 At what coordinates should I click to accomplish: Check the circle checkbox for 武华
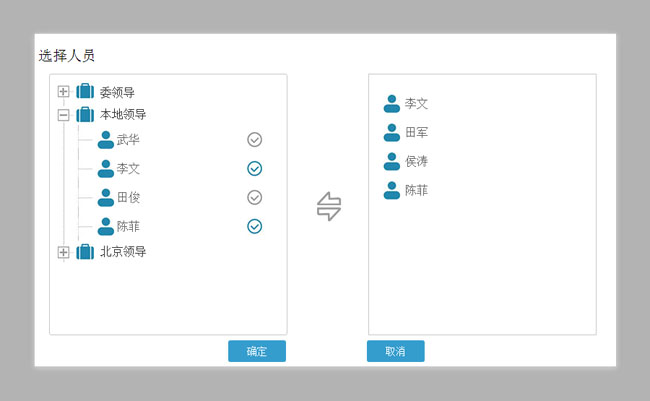[254, 140]
